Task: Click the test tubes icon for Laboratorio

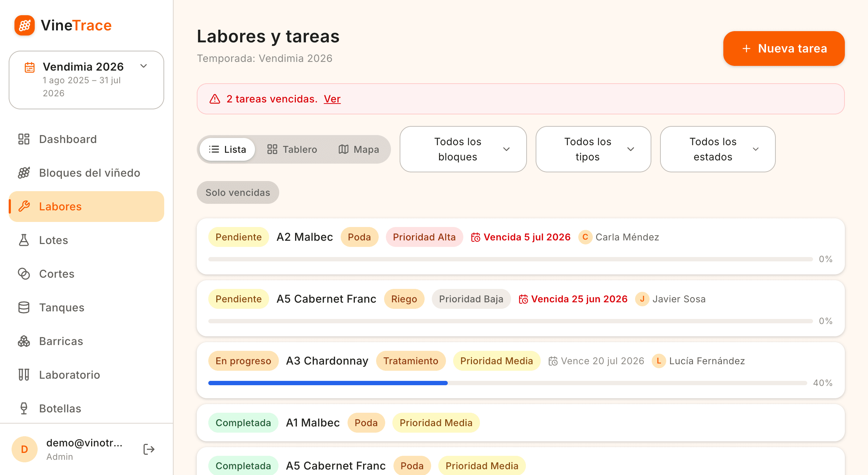Action: click(24, 375)
